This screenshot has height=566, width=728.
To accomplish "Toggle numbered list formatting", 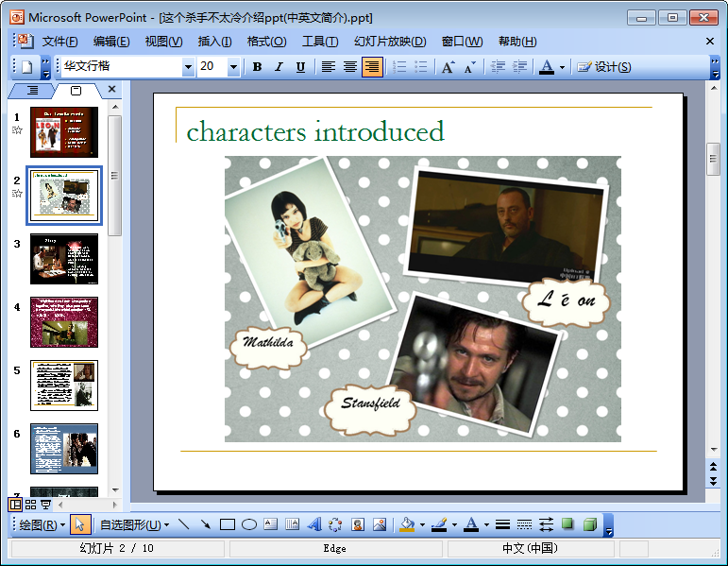I will coord(399,67).
